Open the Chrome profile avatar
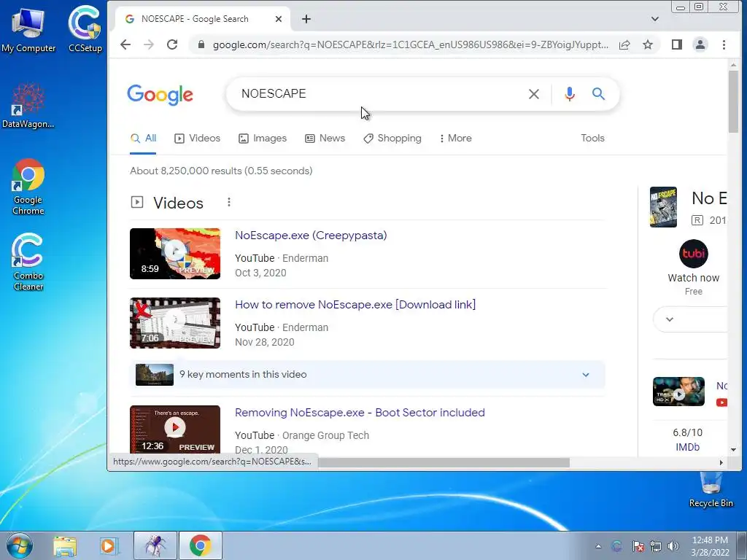 (700, 44)
